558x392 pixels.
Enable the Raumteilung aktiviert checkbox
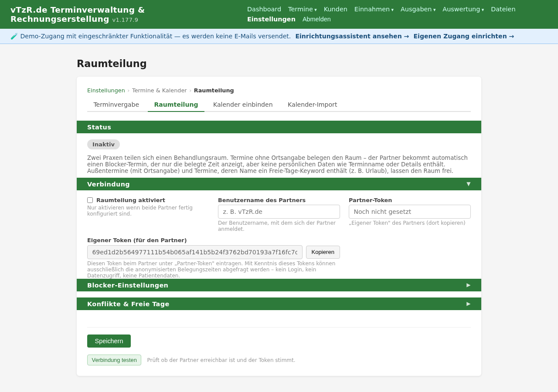pos(90,200)
